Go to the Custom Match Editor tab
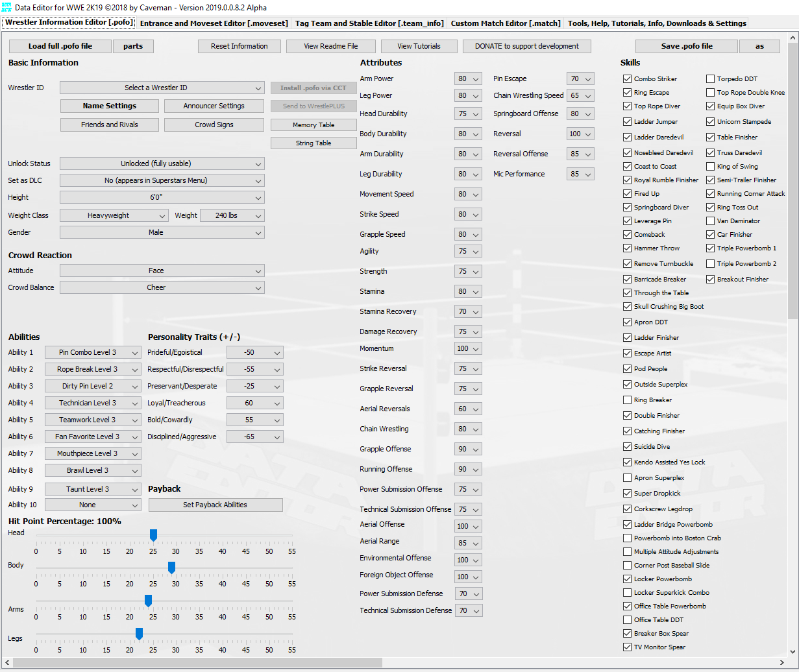Screen dimensions: 799x672 [x=505, y=23]
